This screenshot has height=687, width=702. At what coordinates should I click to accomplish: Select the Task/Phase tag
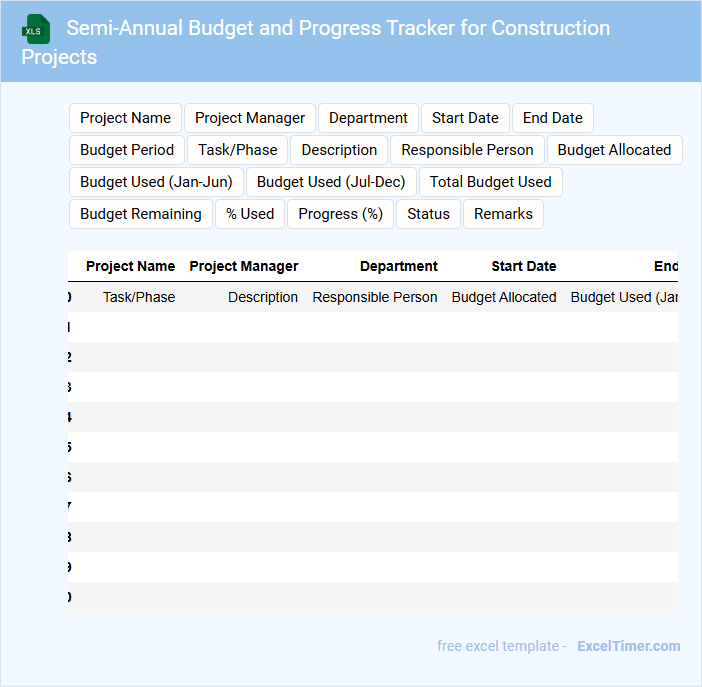237,150
